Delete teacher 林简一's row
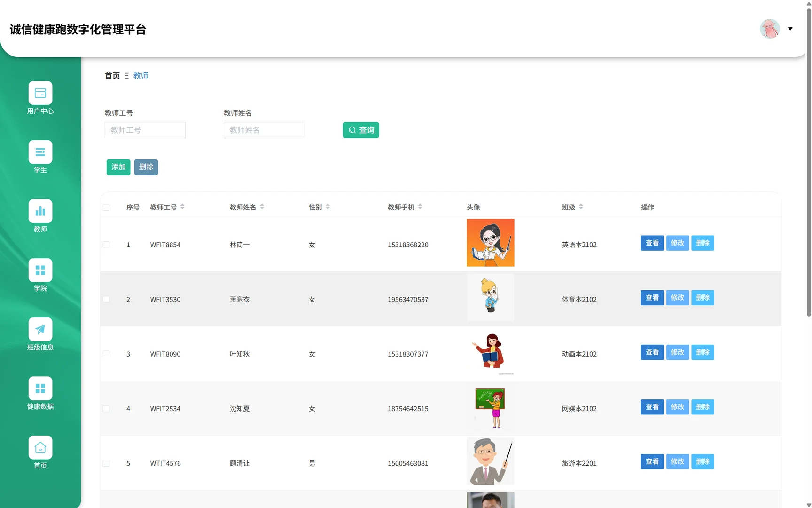 703,243
